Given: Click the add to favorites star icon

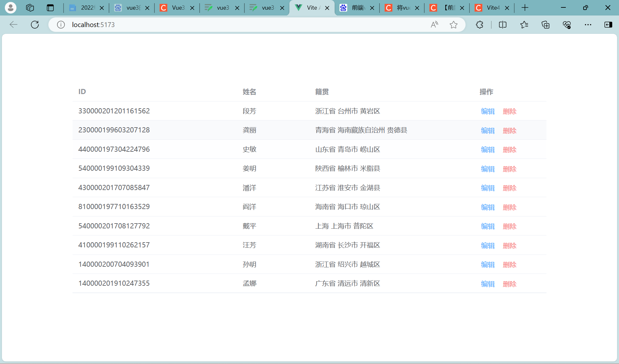Looking at the screenshot, I should pyautogui.click(x=454, y=24).
